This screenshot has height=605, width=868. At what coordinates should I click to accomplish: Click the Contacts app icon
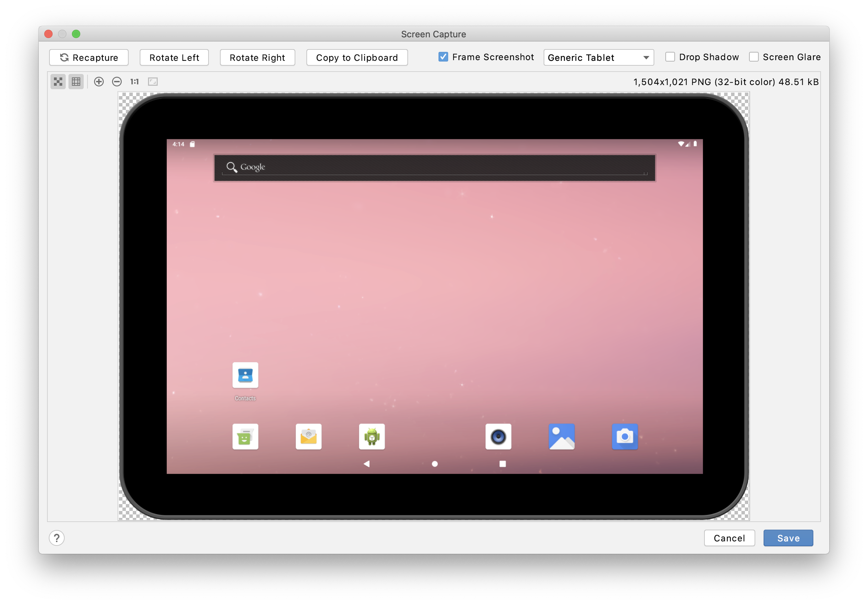pyautogui.click(x=244, y=376)
